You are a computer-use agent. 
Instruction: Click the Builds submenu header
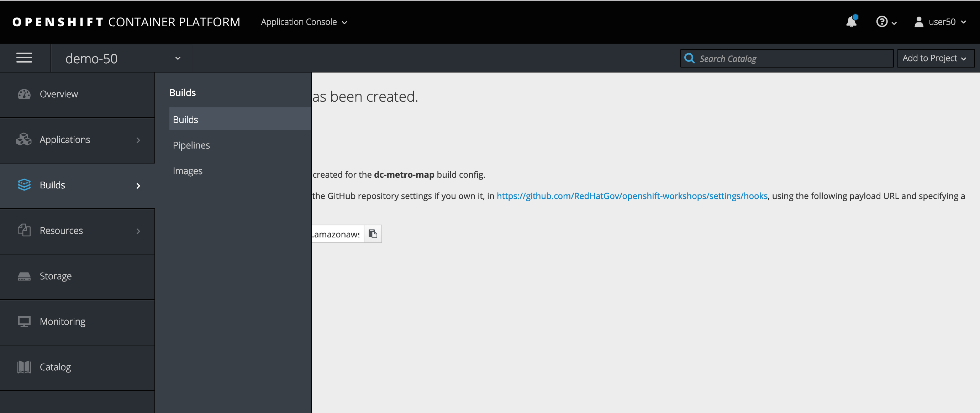click(x=183, y=92)
